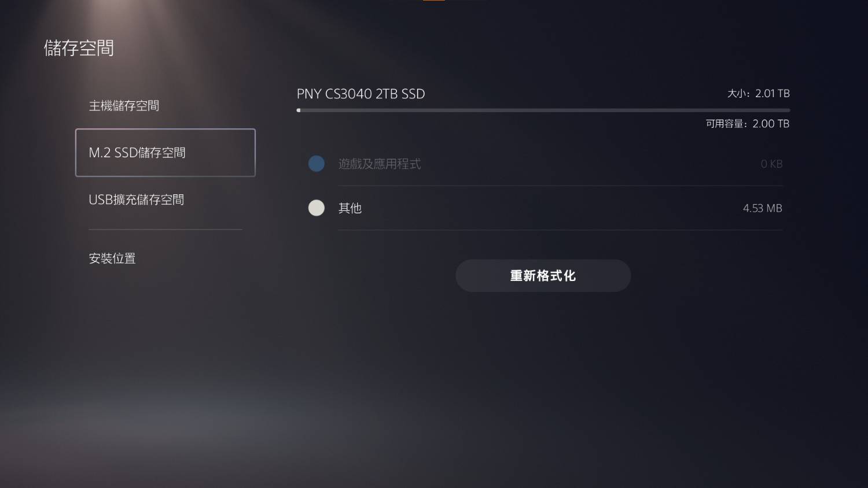
Task: Click the 4.53 MB value for 其他
Action: click(762, 208)
